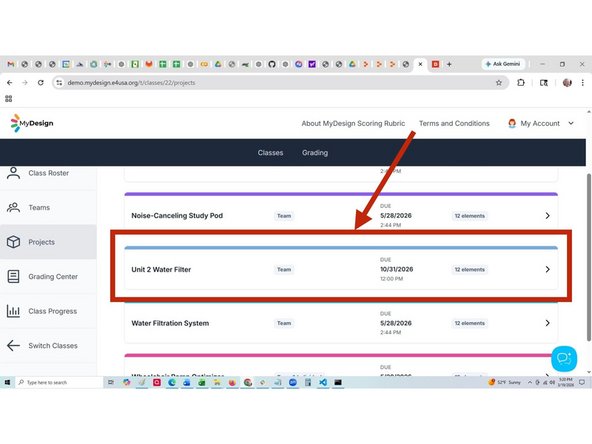The width and height of the screenshot is (592, 444).
Task: Click the MyDesign logo
Action: click(x=32, y=123)
